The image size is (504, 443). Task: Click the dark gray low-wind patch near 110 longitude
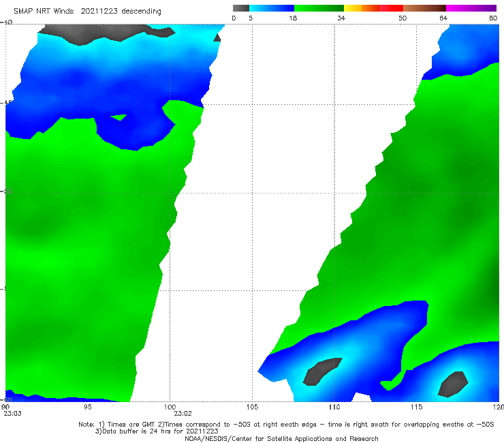321,371
